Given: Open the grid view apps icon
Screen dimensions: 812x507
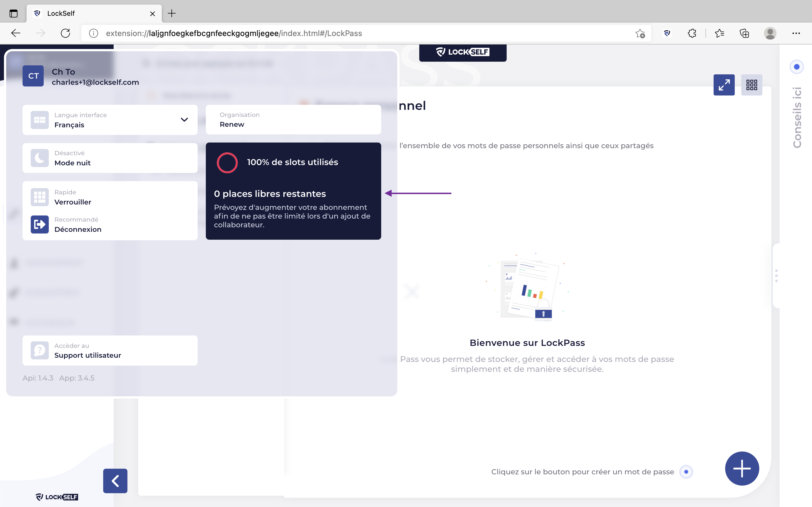Looking at the screenshot, I should coord(751,85).
